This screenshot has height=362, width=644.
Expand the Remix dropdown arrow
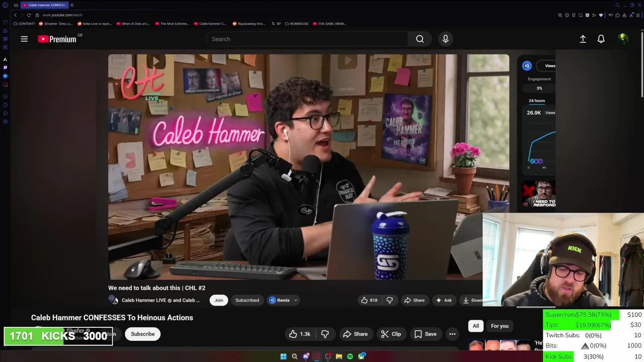(x=296, y=300)
